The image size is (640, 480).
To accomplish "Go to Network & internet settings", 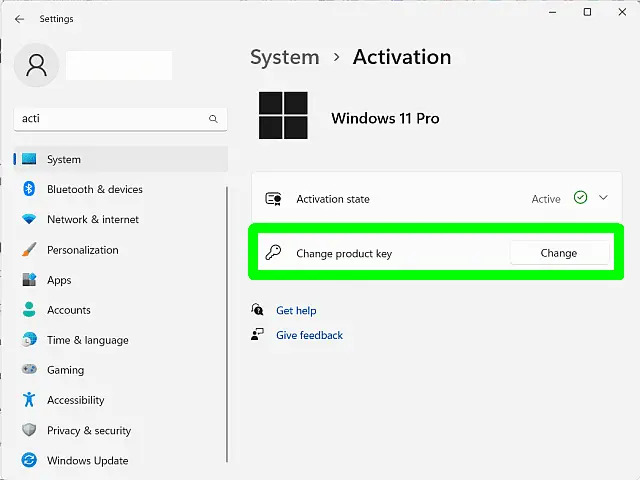I will pyautogui.click(x=121, y=219).
